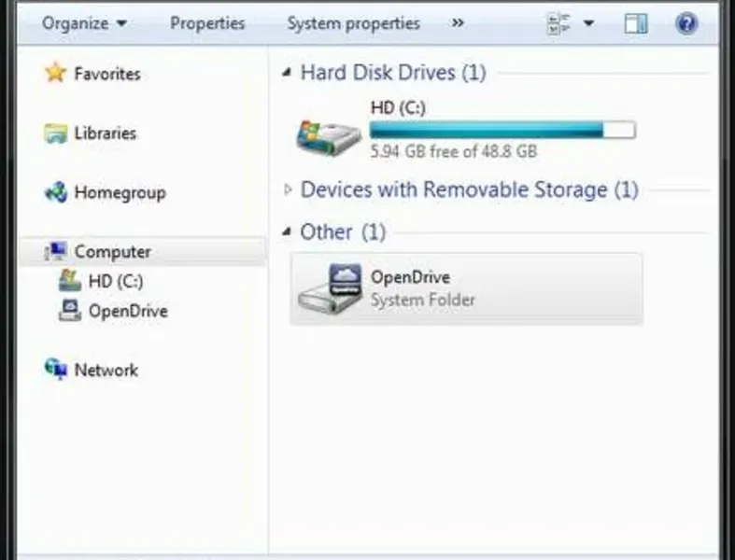Image resolution: width=735 pixels, height=560 pixels.
Task: Click the Favorites star icon
Action: click(56, 73)
